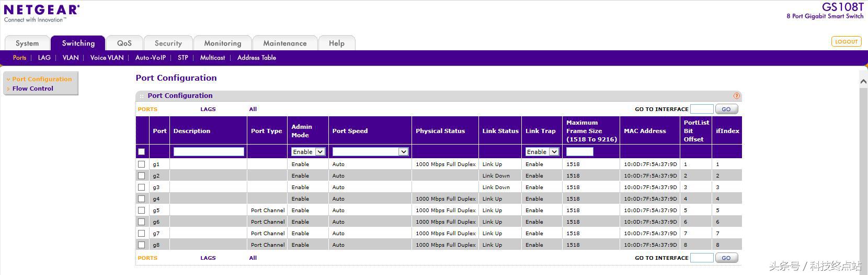Open Flow Control in sidebar
Screen dimensions: 868x275
click(33, 89)
